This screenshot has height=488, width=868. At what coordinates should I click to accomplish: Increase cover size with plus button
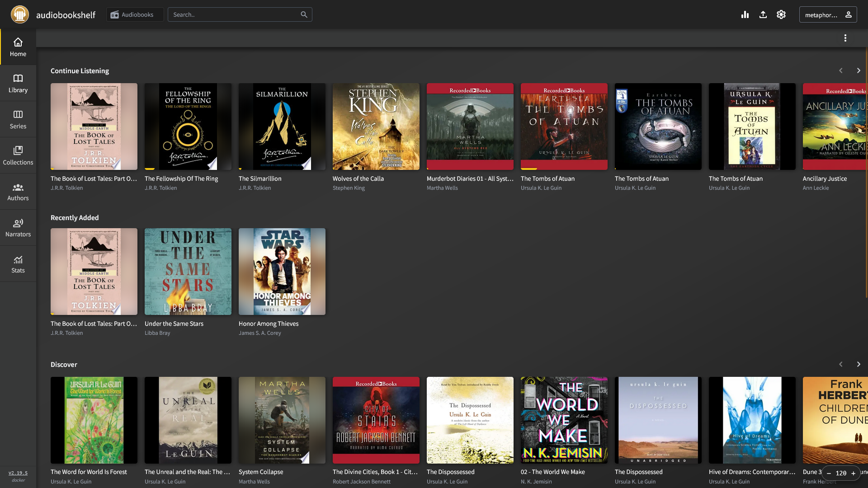tap(854, 473)
